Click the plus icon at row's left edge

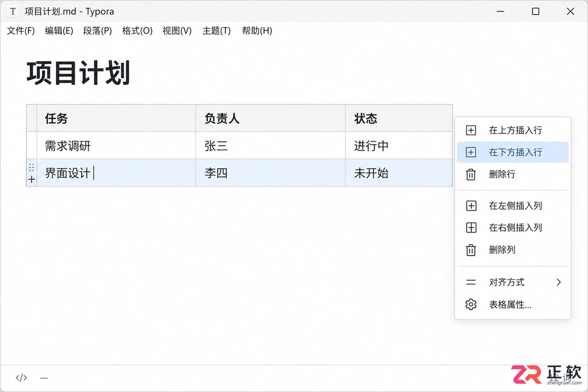pyautogui.click(x=31, y=179)
